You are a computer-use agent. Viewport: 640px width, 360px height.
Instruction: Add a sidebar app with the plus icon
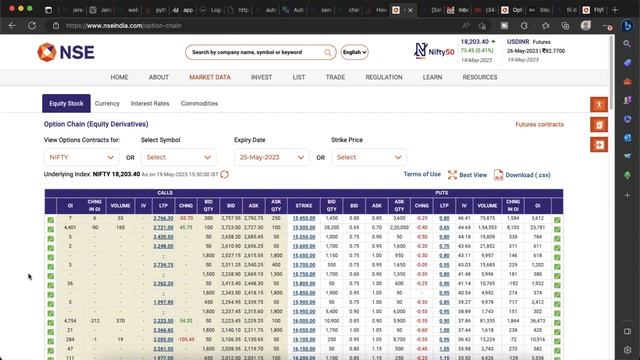627,195
